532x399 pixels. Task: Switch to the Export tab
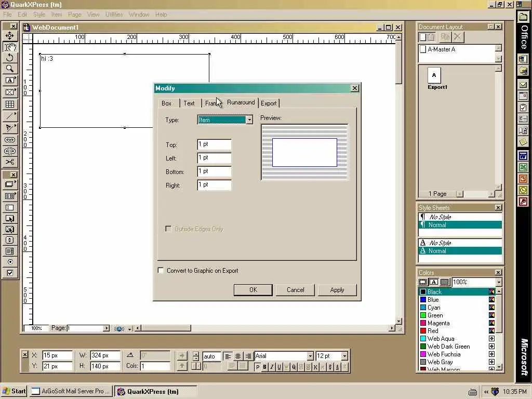269,103
